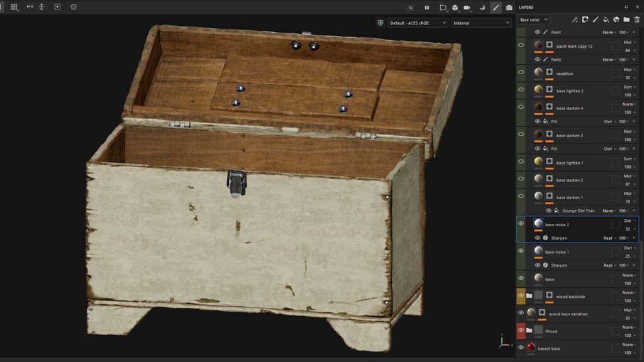Viewport: 644px width, 362px height.
Task: Add a new paint layer in Layers panel
Action: [596, 20]
